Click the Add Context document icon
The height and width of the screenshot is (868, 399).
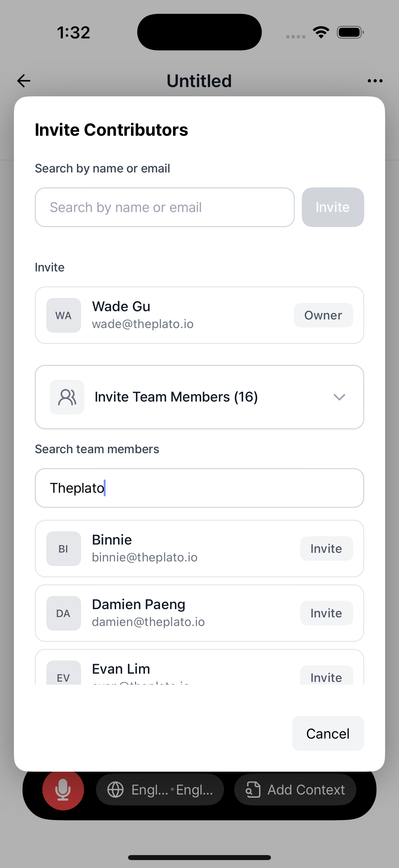(x=253, y=790)
